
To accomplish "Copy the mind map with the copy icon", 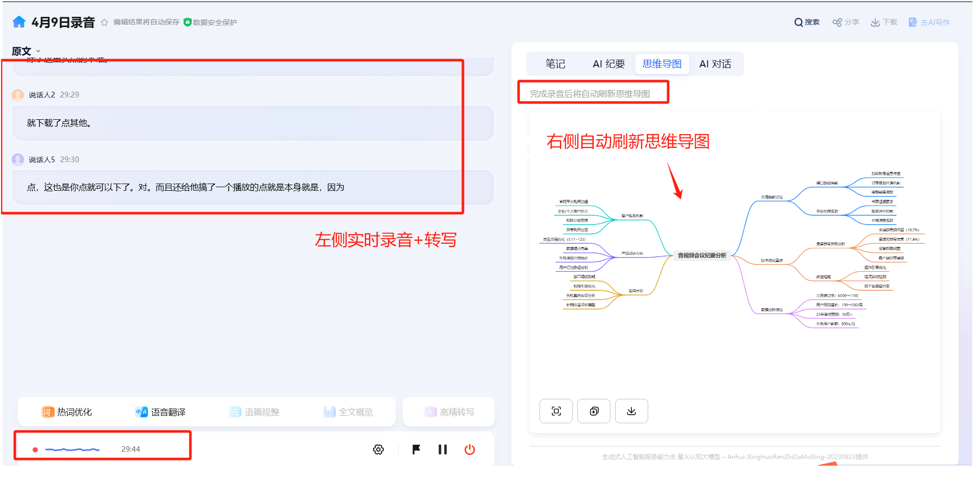I will point(594,411).
